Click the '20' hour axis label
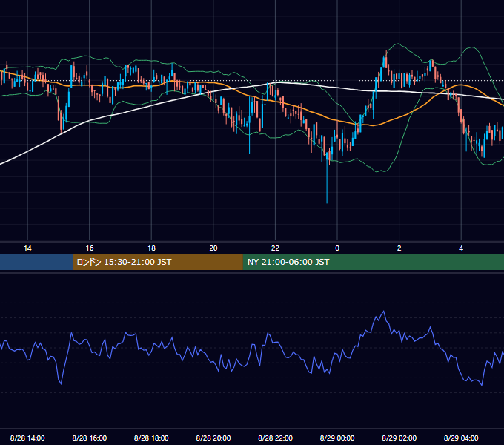This screenshot has width=504, height=445. click(213, 248)
